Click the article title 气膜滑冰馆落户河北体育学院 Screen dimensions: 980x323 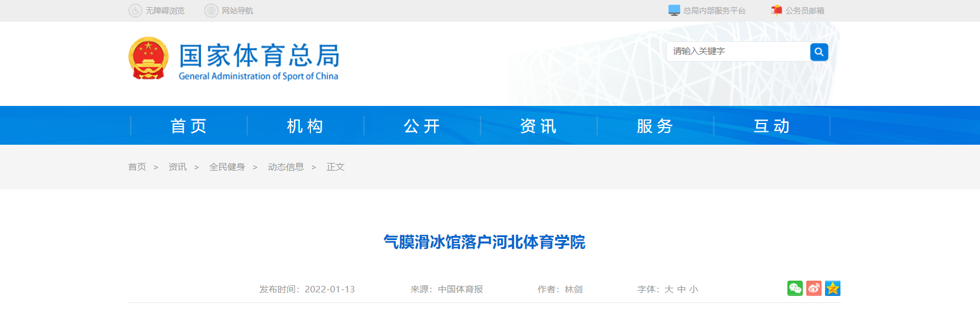(484, 242)
